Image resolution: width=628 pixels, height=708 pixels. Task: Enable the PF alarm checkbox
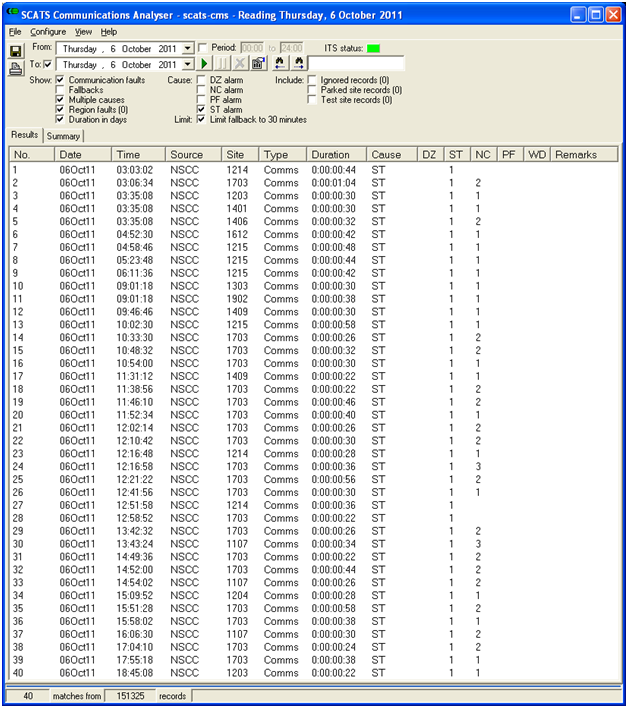[201, 100]
